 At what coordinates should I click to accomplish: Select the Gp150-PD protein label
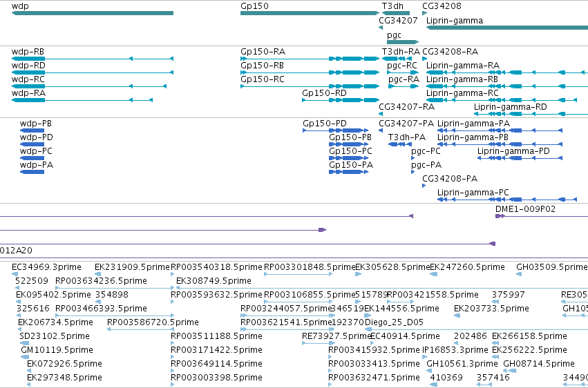325,124
